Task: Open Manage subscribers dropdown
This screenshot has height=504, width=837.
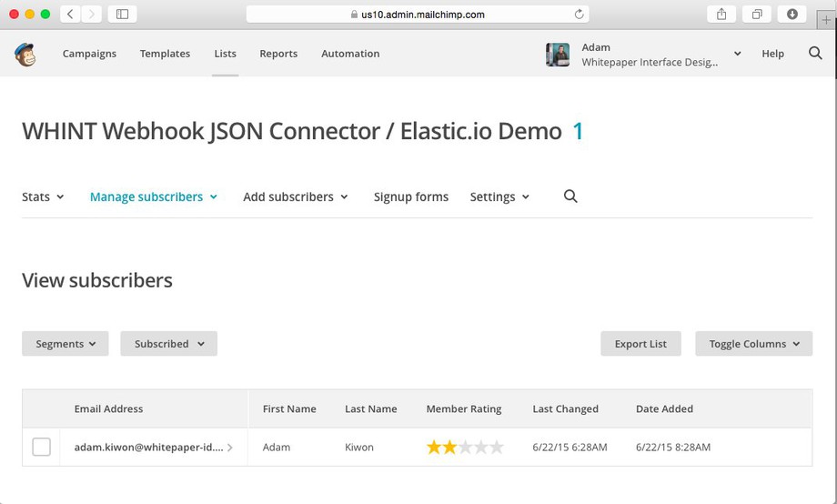Action: tap(153, 197)
